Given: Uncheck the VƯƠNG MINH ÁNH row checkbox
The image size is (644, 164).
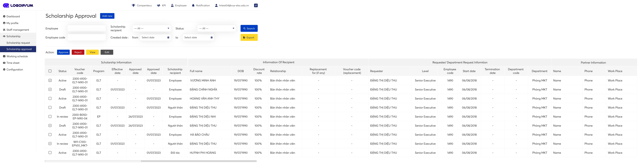Looking at the screenshot, I should (x=50, y=80).
